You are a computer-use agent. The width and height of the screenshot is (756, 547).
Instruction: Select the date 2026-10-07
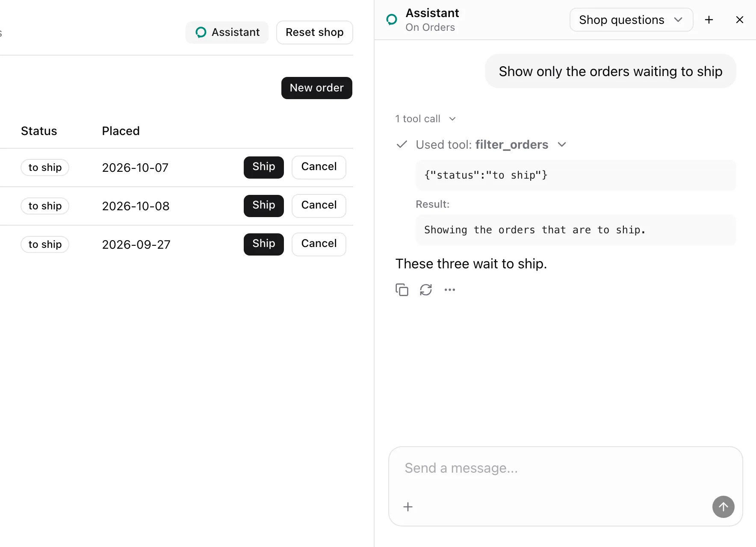coord(135,168)
